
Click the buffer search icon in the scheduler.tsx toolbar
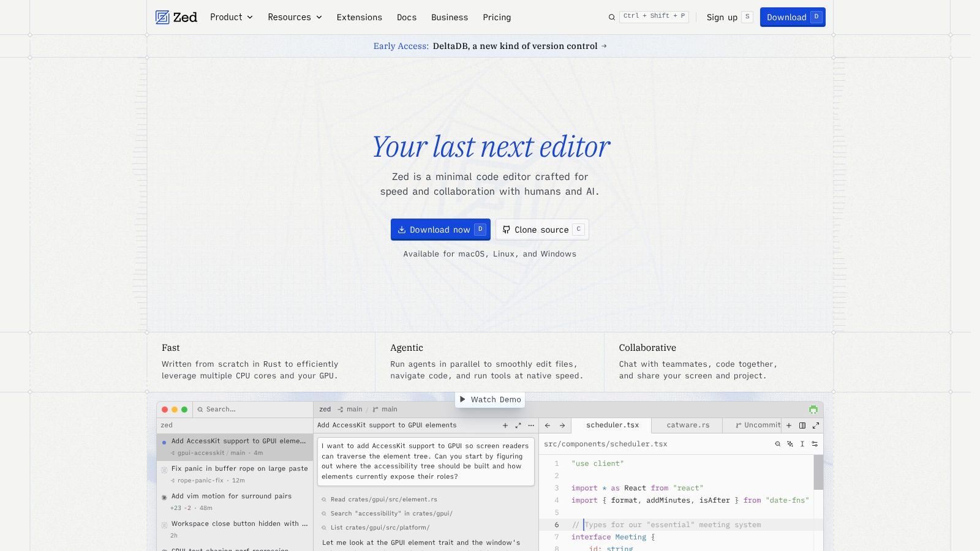point(778,444)
